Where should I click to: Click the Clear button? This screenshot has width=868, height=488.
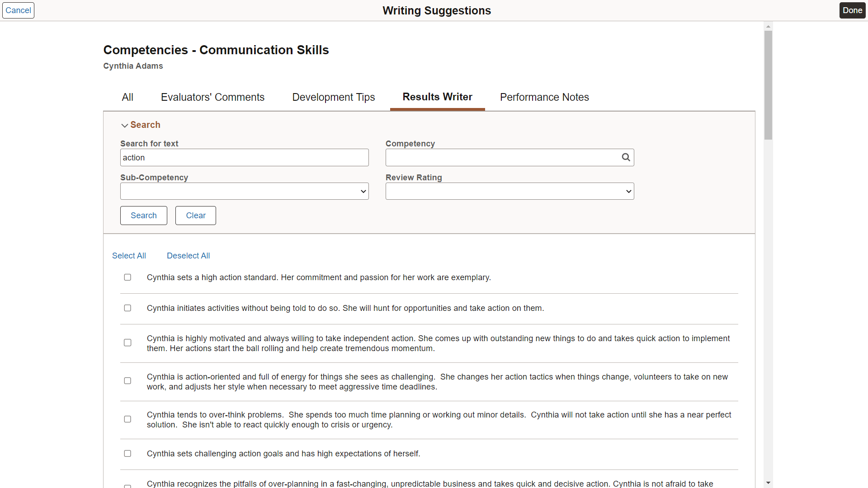195,216
